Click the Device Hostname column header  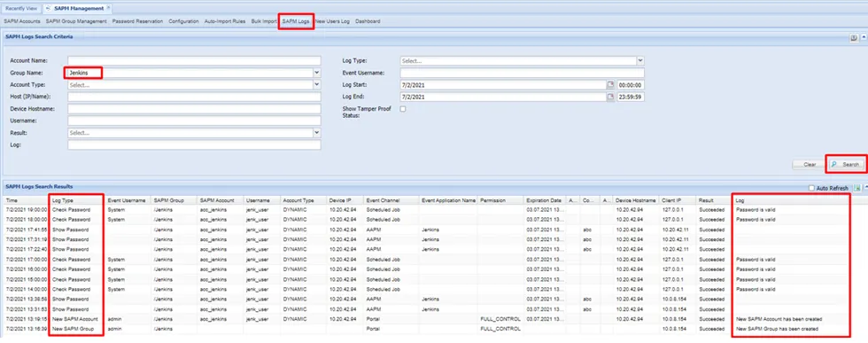click(x=637, y=200)
